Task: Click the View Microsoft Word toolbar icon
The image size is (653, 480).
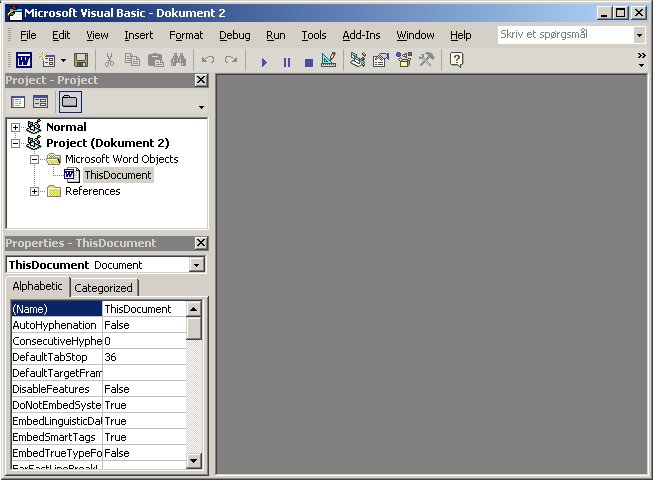Action: tap(24, 60)
